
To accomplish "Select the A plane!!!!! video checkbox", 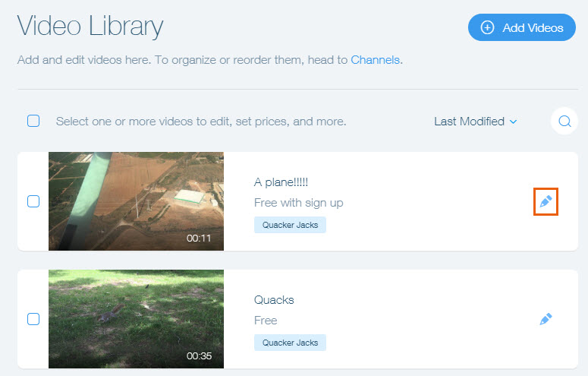I will pyautogui.click(x=33, y=201).
